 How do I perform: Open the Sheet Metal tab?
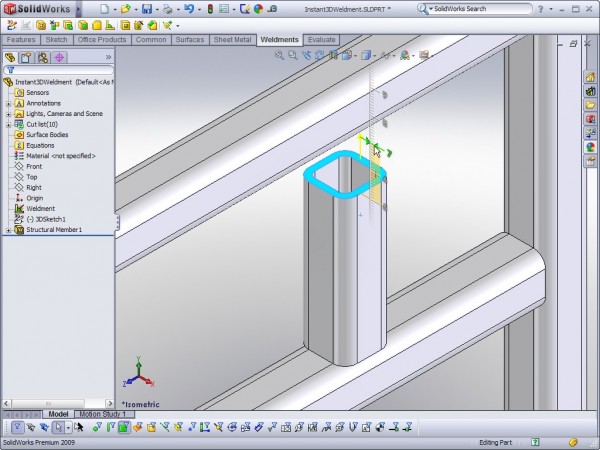click(232, 40)
